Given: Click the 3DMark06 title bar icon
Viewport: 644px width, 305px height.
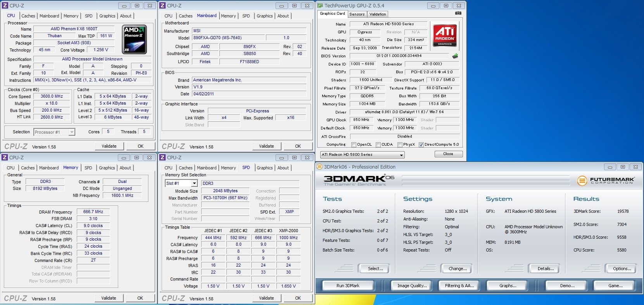Looking at the screenshot, I should point(319,167).
